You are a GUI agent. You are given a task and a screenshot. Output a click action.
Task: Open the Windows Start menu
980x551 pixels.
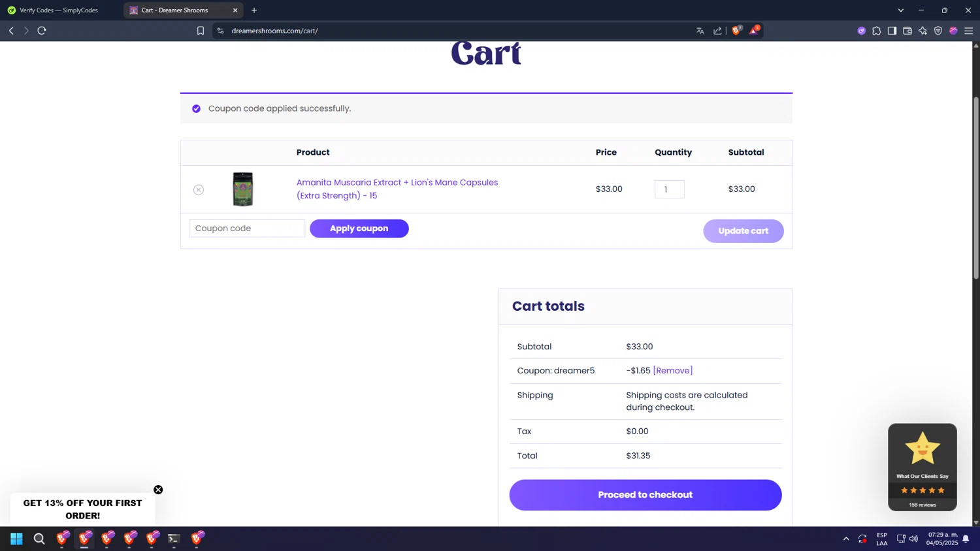(x=16, y=539)
